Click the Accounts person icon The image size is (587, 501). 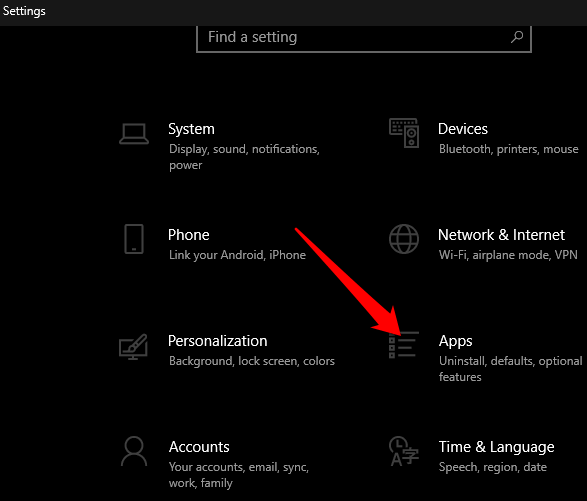(x=134, y=451)
